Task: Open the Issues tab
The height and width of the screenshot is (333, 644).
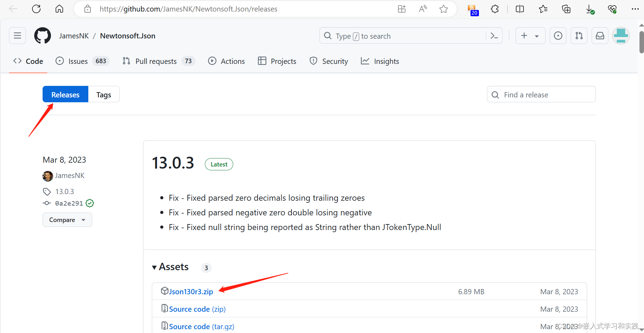Action: (82, 61)
